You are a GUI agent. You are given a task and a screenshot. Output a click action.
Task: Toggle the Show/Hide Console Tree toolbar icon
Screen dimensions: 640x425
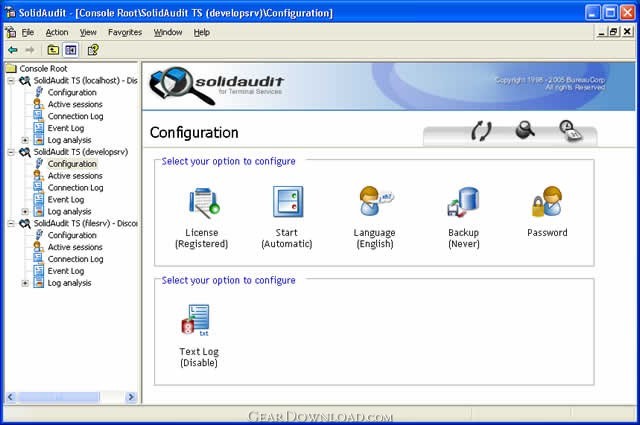pos(71,50)
